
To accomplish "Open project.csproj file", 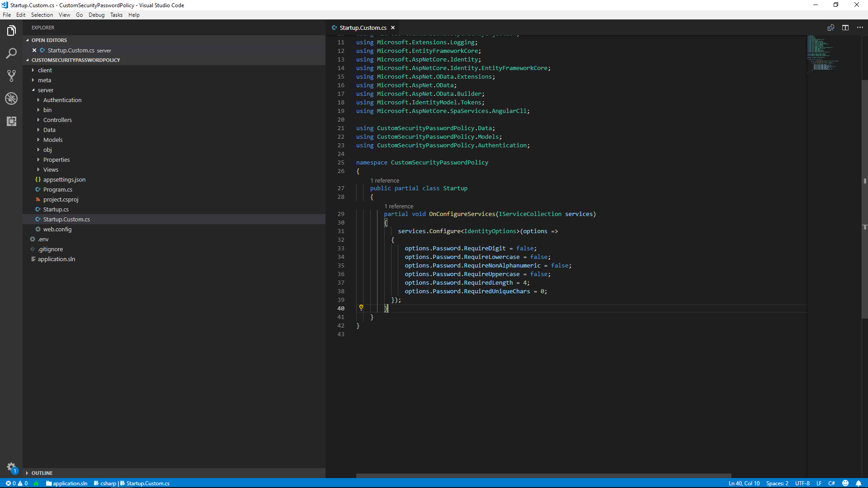I will click(174, 199).
